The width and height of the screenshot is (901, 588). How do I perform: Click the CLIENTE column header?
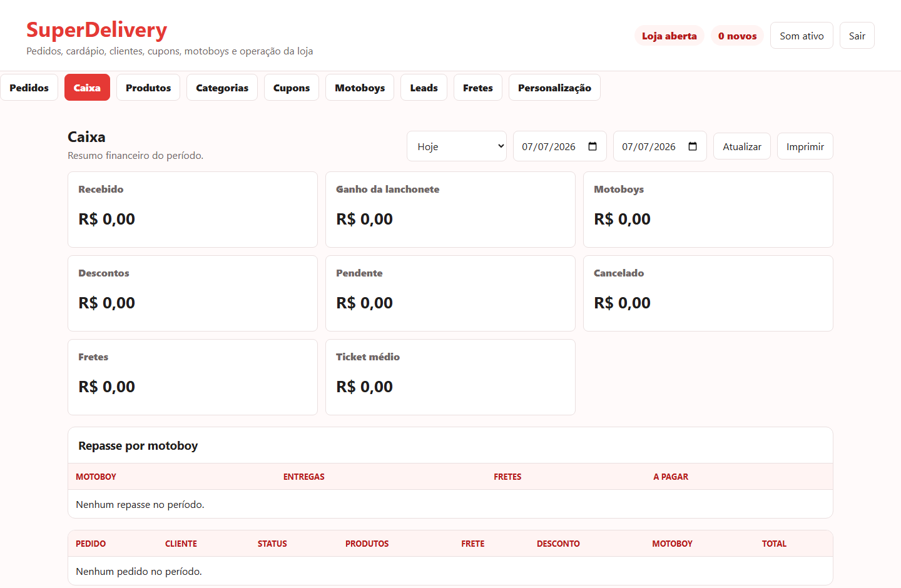click(181, 544)
